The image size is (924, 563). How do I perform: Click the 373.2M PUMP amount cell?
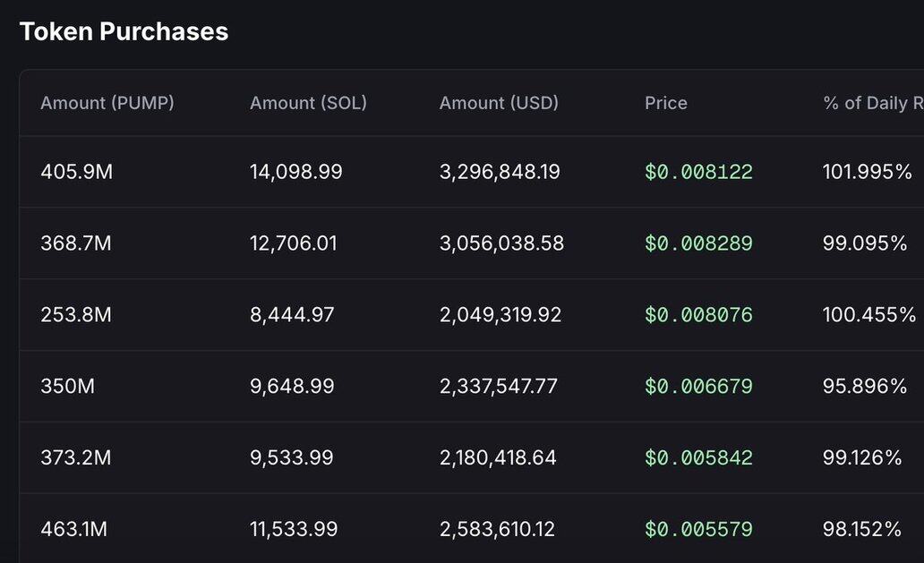click(76, 457)
